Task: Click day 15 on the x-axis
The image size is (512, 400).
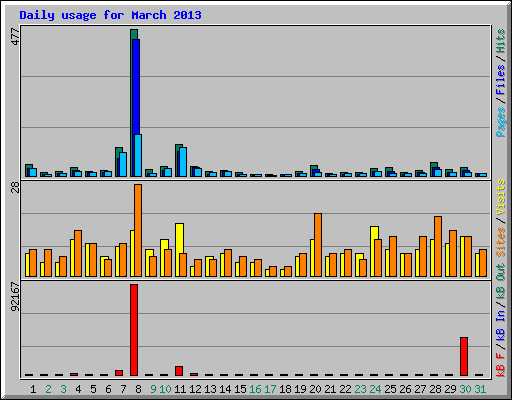Action: tap(240, 389)
